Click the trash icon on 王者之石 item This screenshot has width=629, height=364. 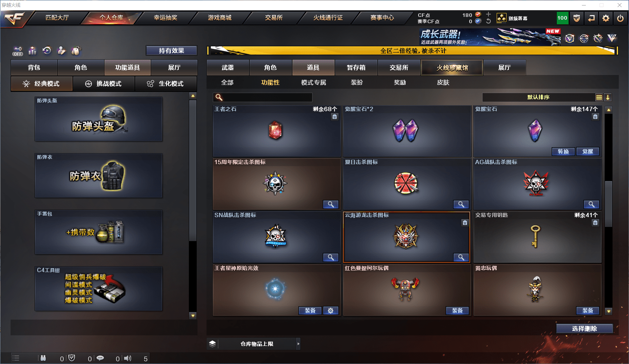coord(335,117)
